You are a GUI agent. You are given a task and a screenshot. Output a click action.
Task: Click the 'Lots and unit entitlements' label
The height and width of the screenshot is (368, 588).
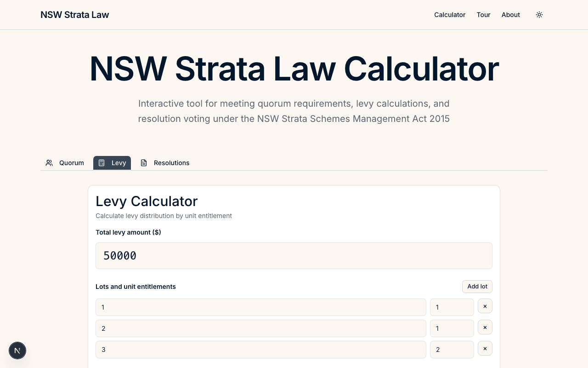tap(136, 287)
